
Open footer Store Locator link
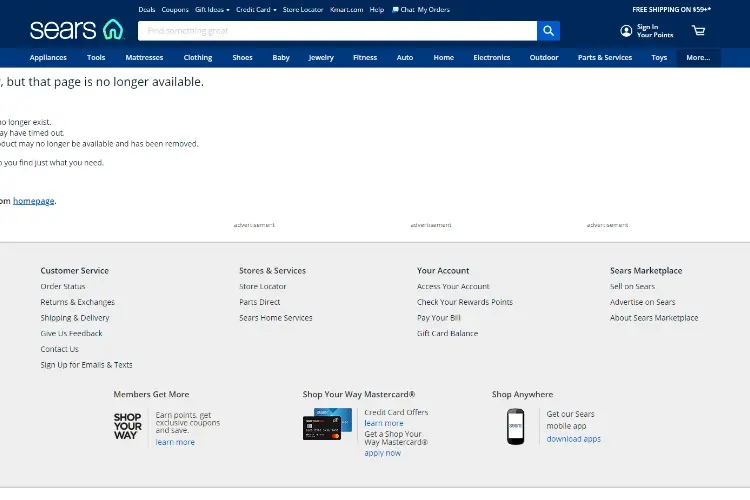pos(263,286)
